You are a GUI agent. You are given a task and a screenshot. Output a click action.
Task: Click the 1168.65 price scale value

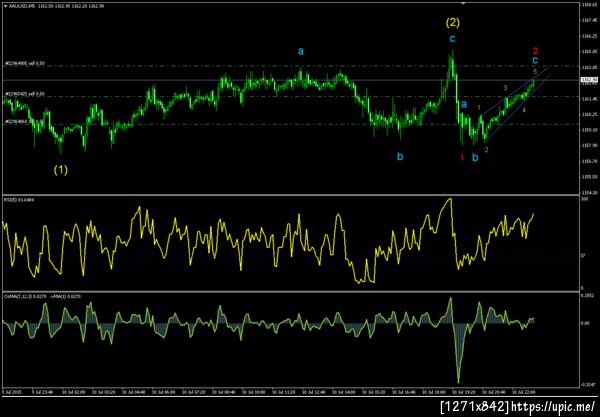[590, 5]
